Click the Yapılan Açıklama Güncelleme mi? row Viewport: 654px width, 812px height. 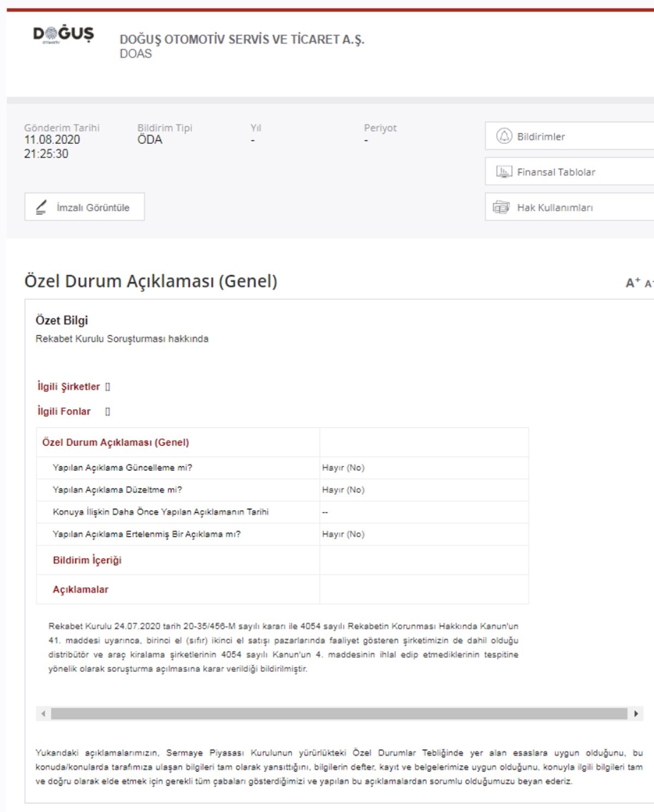tap(282, 468)
